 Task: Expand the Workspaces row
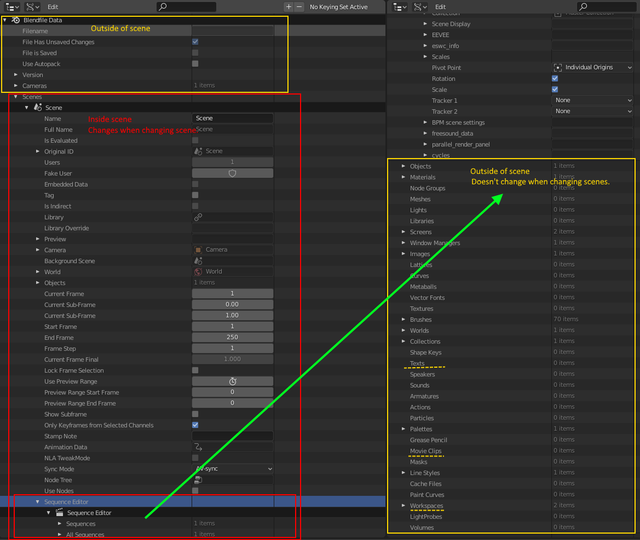403,506
